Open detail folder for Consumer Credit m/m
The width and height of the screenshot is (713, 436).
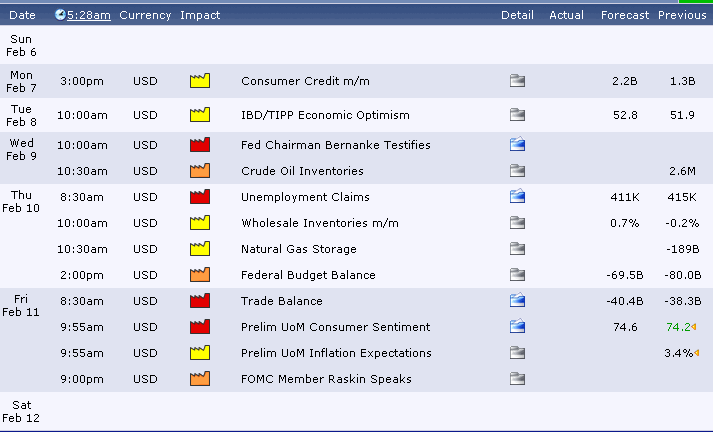[517, 81]
